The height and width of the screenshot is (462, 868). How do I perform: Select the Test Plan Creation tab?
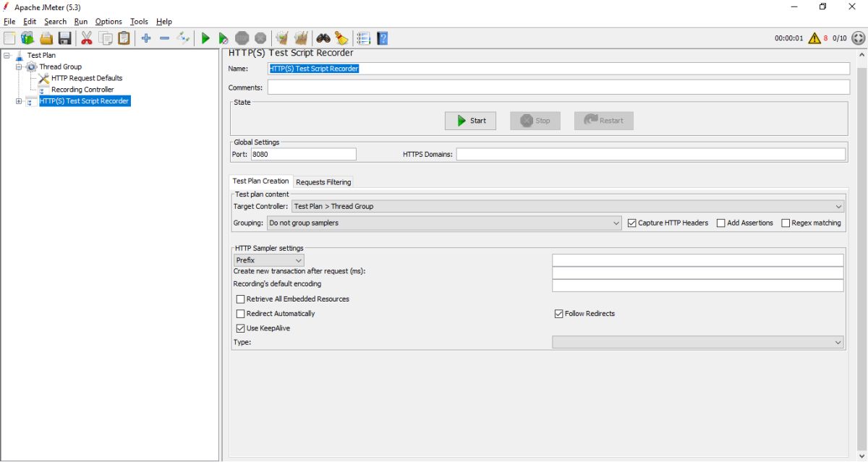tap(260, 181)
